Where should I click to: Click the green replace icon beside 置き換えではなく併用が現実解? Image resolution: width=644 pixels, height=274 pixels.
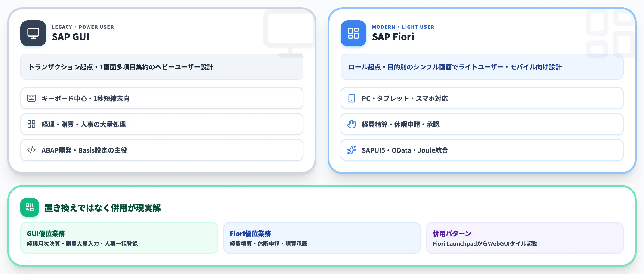(x=30, y=207)
